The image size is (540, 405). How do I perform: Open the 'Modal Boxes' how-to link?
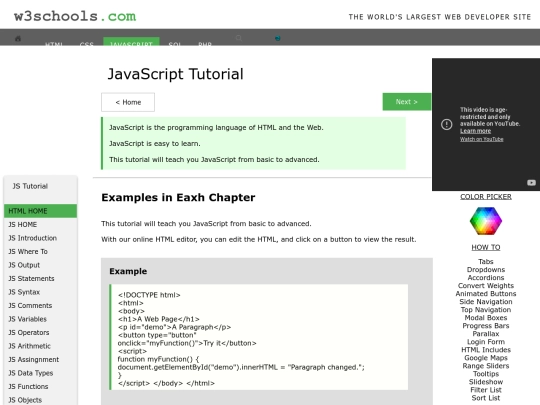pos(486,318)
